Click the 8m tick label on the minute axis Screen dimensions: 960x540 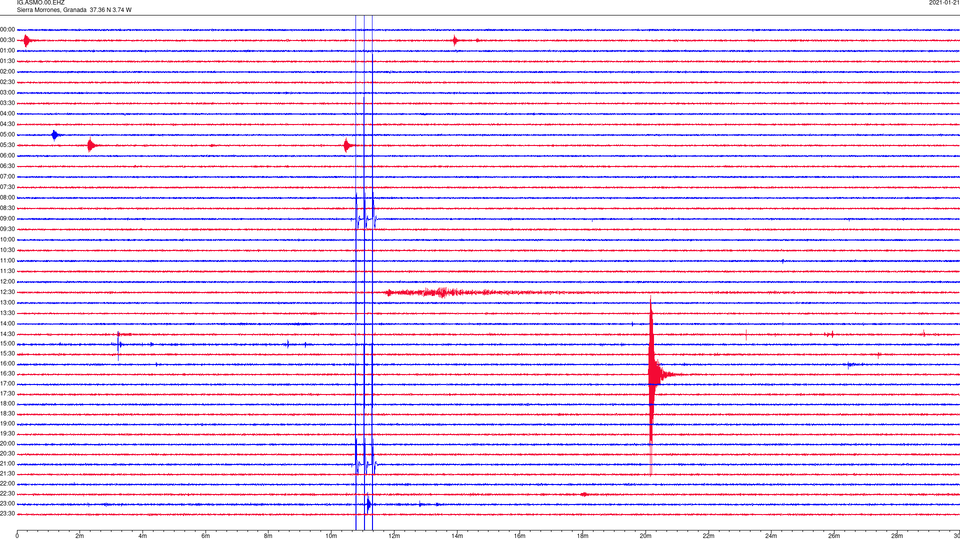click(x=268, y=536)
